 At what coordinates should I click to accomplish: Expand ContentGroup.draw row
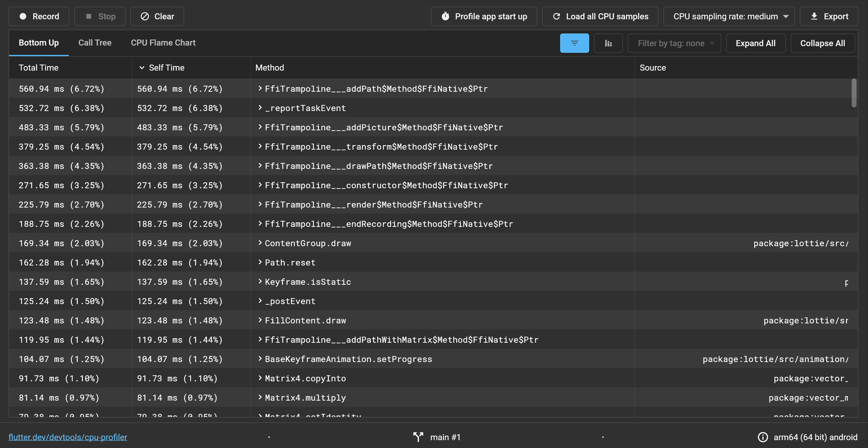(x=260, y=243)
